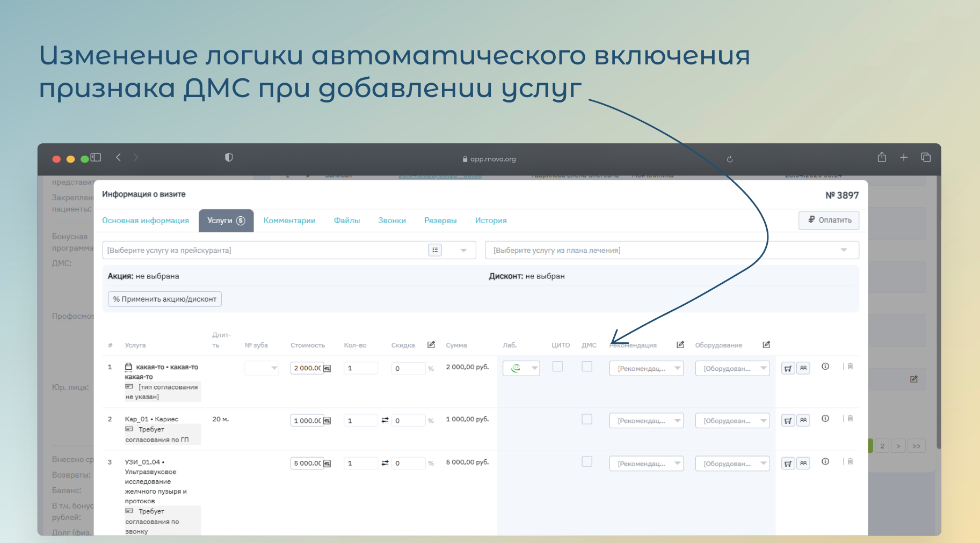Viewport: 980px width, 543px height.
Task: Click swap arrows icon in the Кариес row
Action: pyautogui.click(x=385, y=420)
